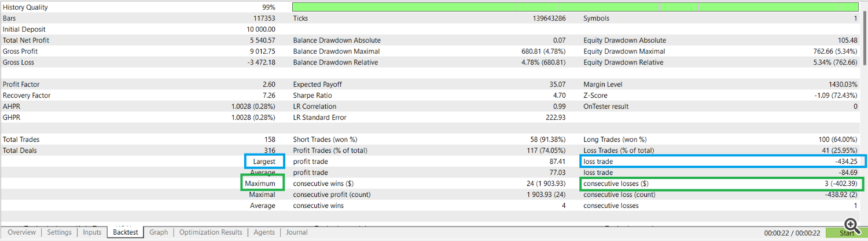868x241 pixels.
Task: Click the Ticks value 139643286
Action: coord(549,19)
